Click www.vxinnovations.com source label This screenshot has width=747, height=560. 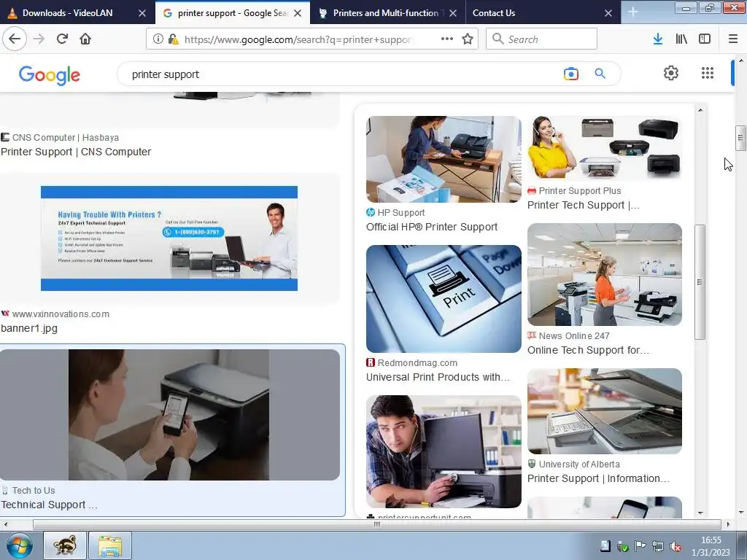61,314
